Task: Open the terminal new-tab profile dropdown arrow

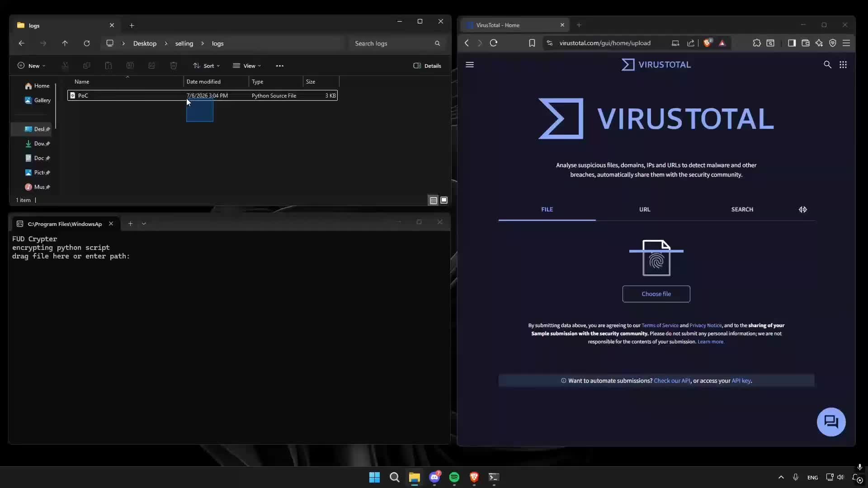Action: tap(144, 224)
